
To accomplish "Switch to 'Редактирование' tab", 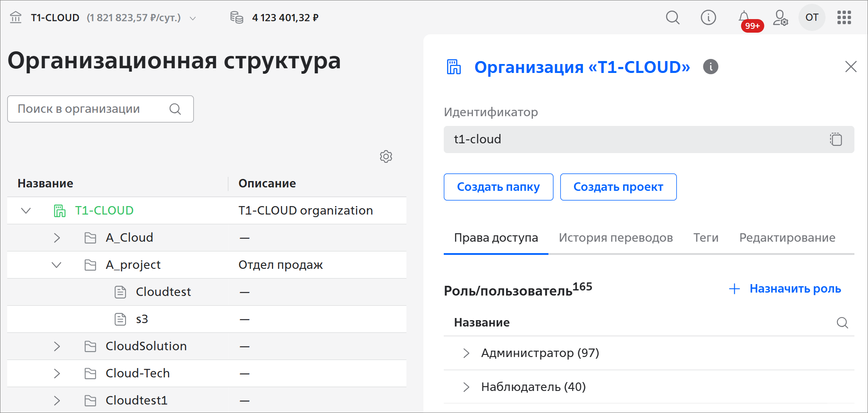I will (x=787, y=238).
